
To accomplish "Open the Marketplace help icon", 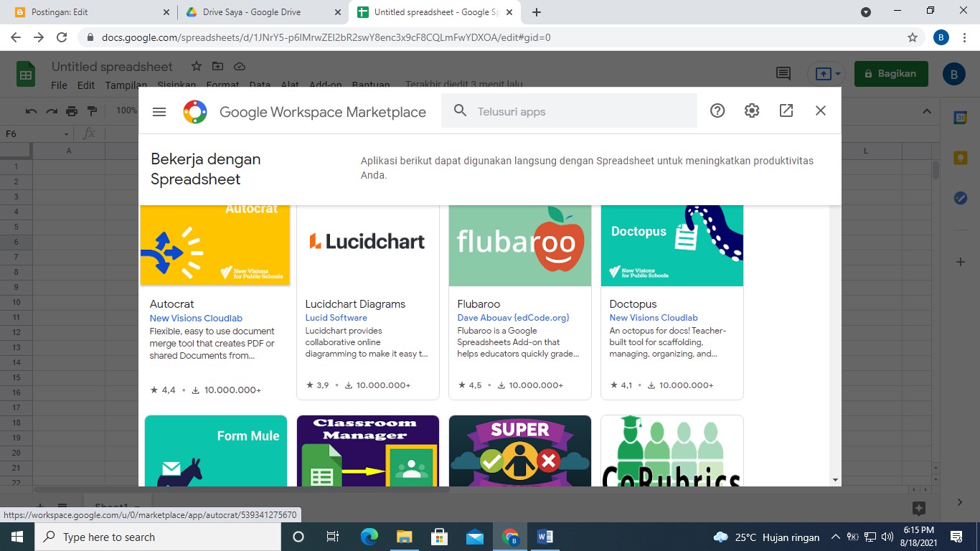I will pos(717,110).
